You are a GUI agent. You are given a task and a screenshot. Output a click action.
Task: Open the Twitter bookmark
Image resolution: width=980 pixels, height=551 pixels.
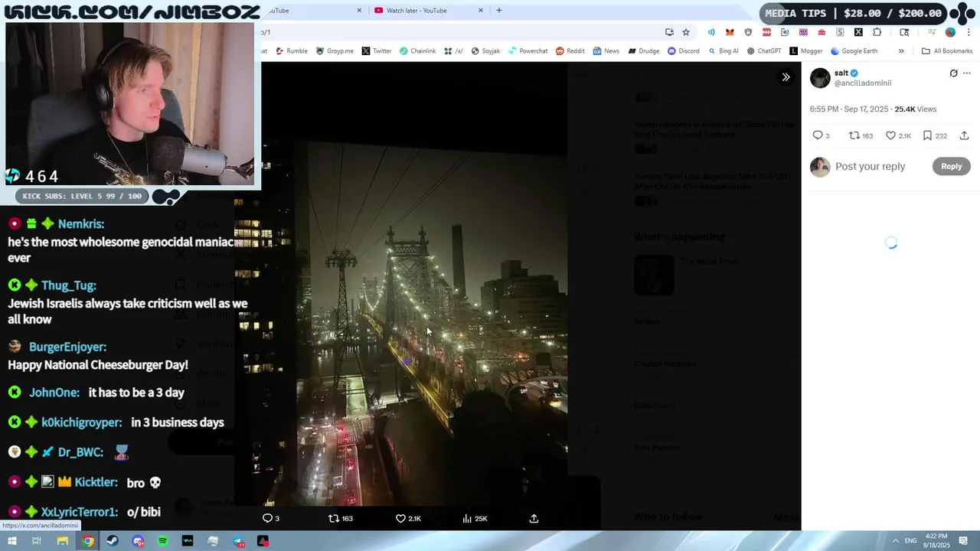377,51
